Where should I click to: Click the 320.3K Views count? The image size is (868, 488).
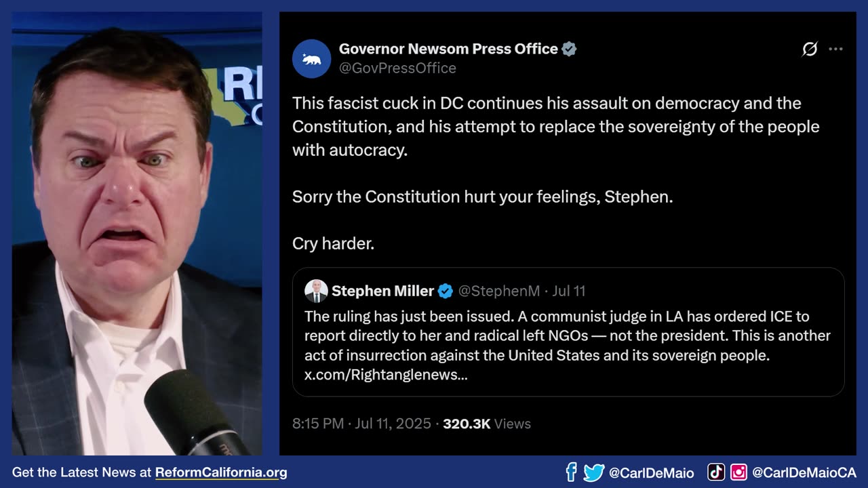487,424
